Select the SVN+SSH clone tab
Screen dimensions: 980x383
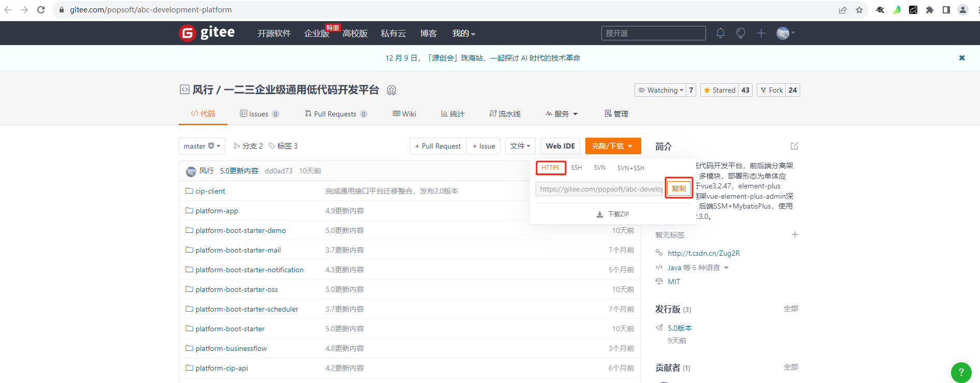point(631,168)
